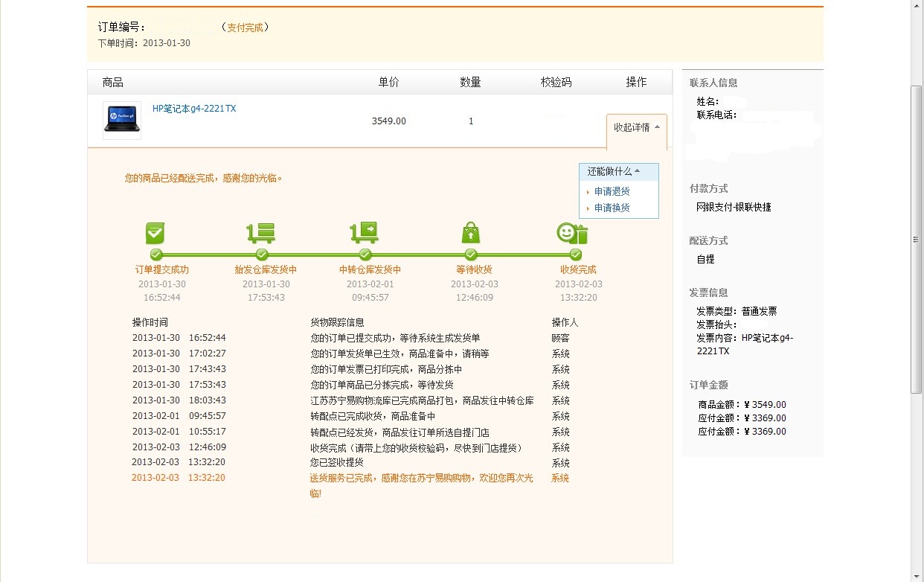Click the 单价 column header
Image resolution: width=924 pixels, height=582 pixels.
click(388, 82)
